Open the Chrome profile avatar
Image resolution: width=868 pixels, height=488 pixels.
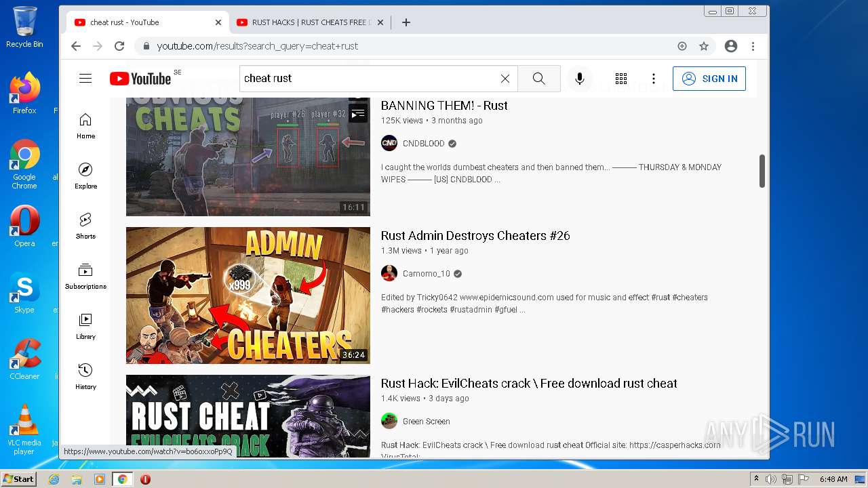[x=731, y=46]
